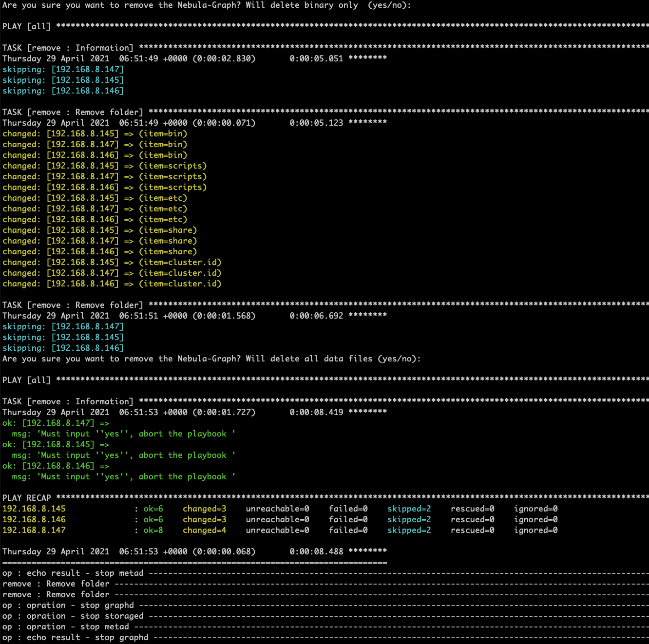
Task: Click host 192.168.8.147 in the recap table
Action: [x=34, y=530]
